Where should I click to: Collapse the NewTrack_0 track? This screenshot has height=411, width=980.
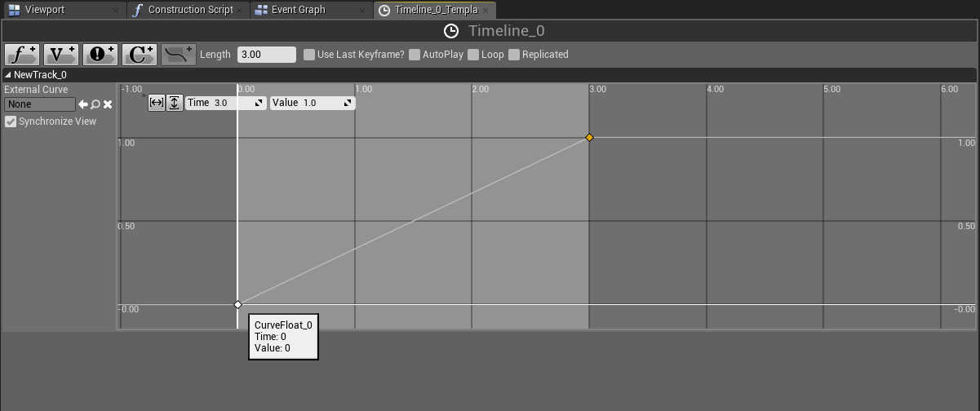coord(8,75)
